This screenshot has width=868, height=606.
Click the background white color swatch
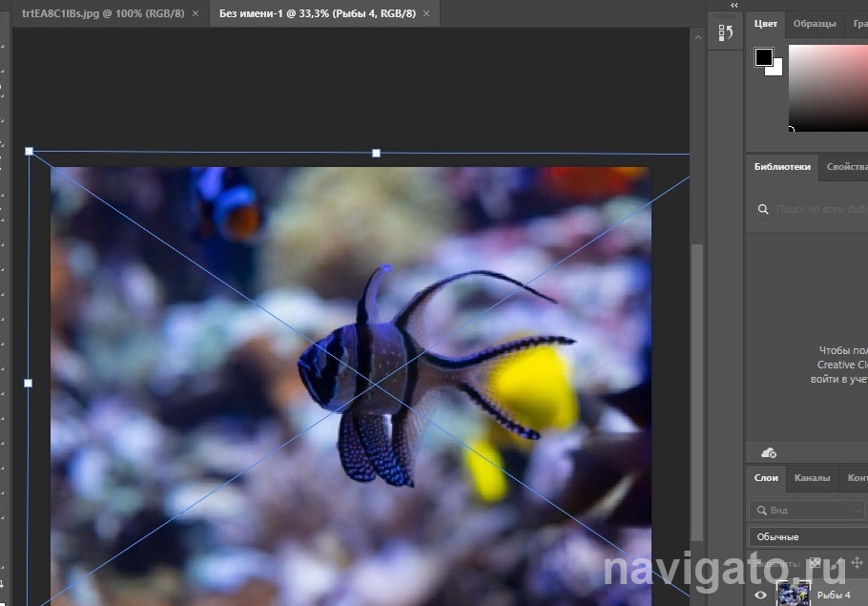[x=776, y=70]
